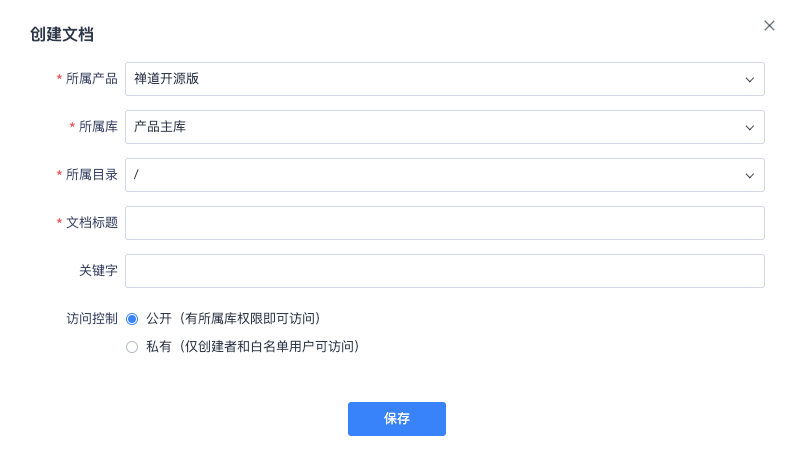This screenshot has height=463, width=796.
Task: Close the 创建文档 dialog with the X icon
Action: pos(769,26)
